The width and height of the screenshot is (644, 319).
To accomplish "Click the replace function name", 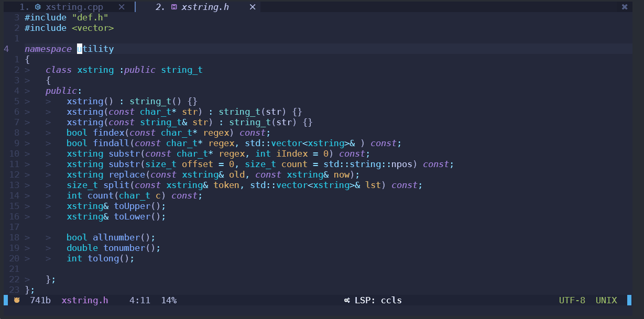I will point(127,174).
